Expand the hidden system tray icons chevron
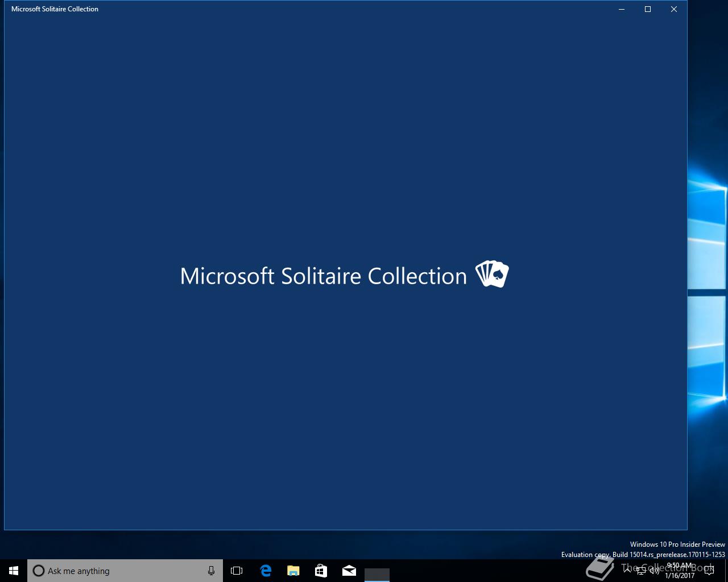The width and height of the screenshot is (728, 582). click(x=627, y=571)
